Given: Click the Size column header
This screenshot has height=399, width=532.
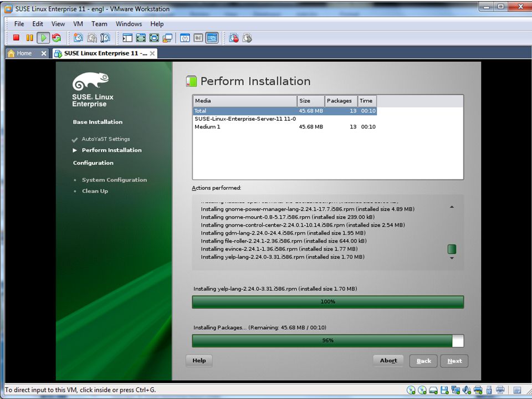Looking at the screenshot, I should coord(311,101).
